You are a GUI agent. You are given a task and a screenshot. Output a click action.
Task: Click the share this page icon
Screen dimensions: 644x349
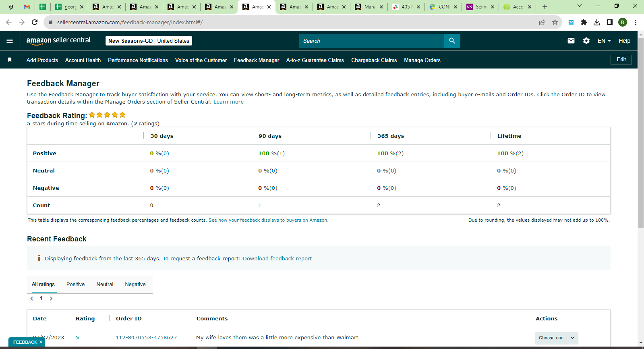542,22
